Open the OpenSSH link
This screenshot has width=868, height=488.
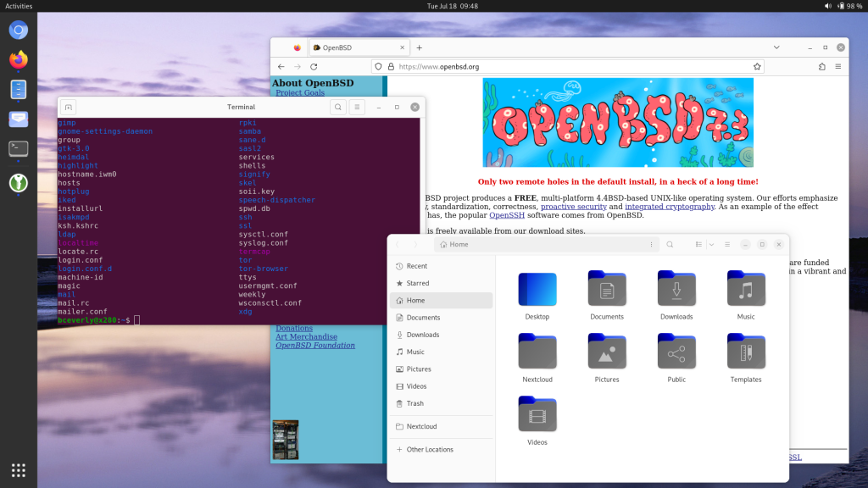tap(507, 215)
